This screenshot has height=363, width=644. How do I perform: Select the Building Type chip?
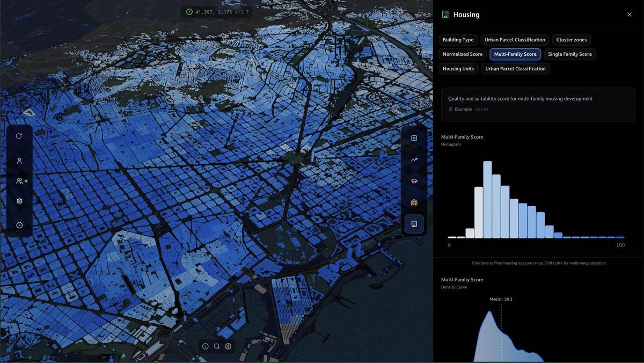click(x=458, y=40)
